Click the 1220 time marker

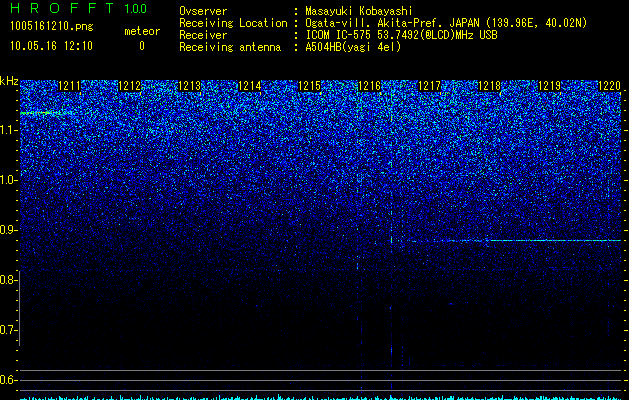[x=609, y=86]
